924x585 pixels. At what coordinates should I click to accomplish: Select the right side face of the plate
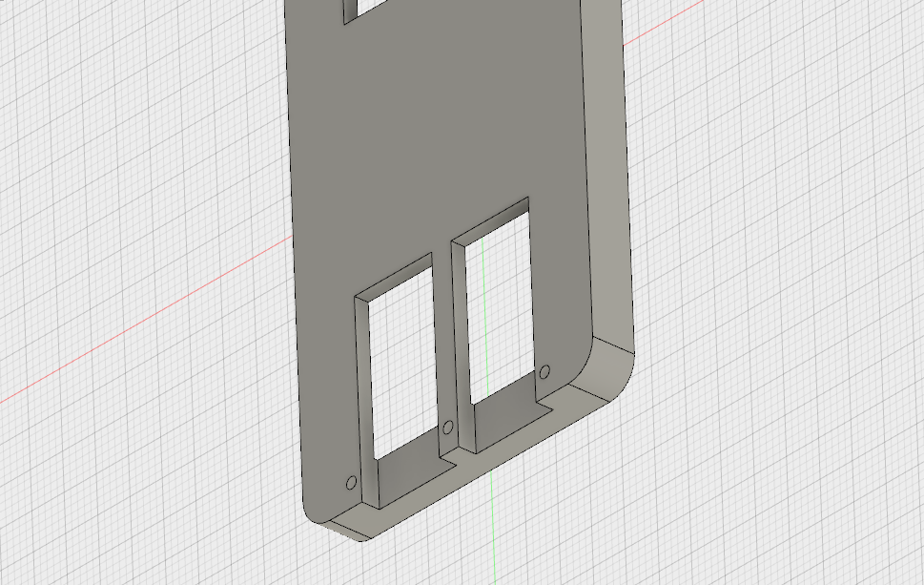(x=607, y=177)
